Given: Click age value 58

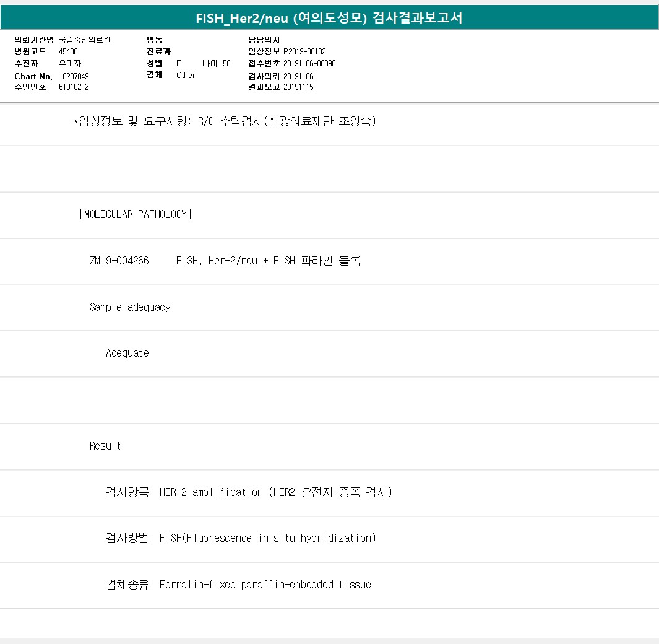Looking at the screenshot, I should click(x=226, y=64).
